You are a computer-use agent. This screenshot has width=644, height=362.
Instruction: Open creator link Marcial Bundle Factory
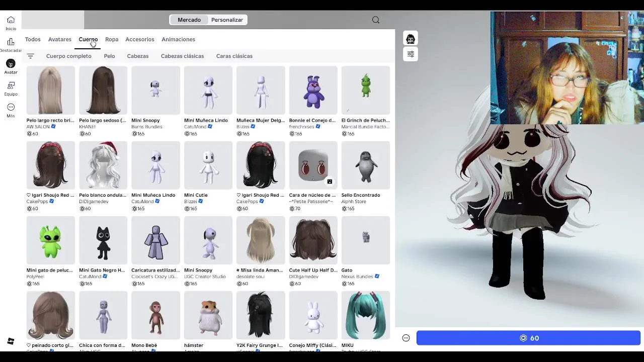(x=365, y=127)
